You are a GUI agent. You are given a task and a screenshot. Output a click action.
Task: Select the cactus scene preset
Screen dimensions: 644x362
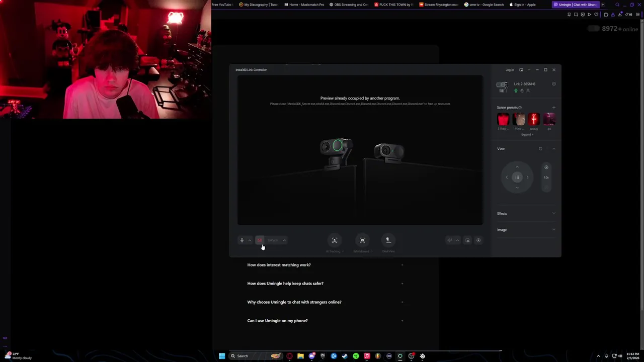pos(534,119)
